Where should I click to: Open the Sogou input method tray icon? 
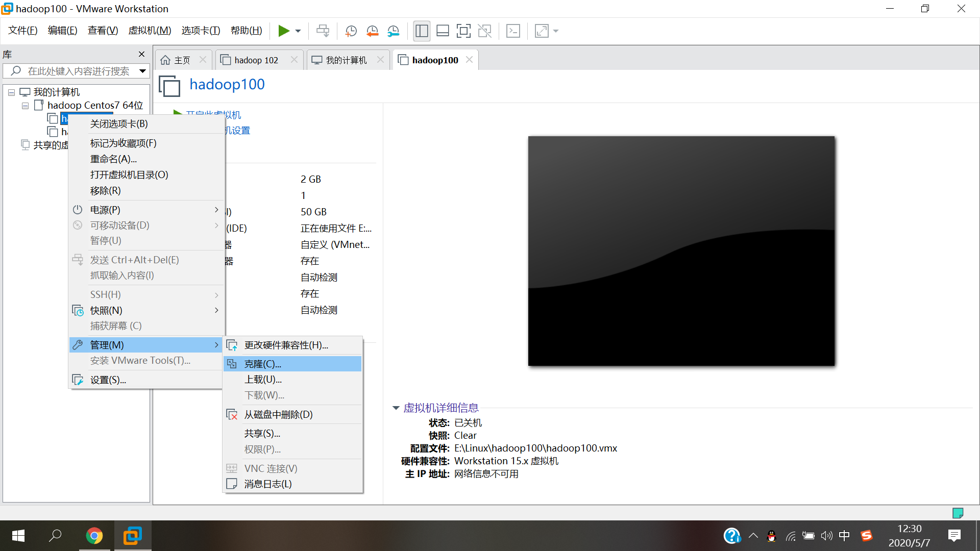coord(867,536)
